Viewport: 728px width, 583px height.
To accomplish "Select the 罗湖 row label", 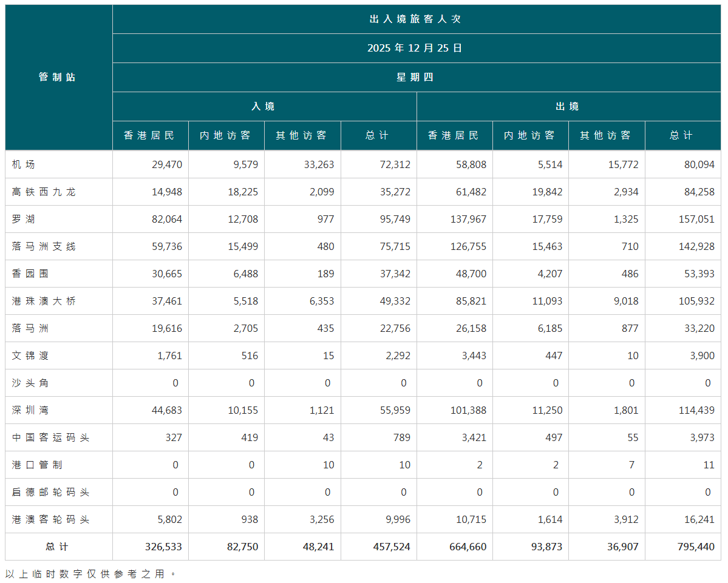I will (x=24, y=219).
